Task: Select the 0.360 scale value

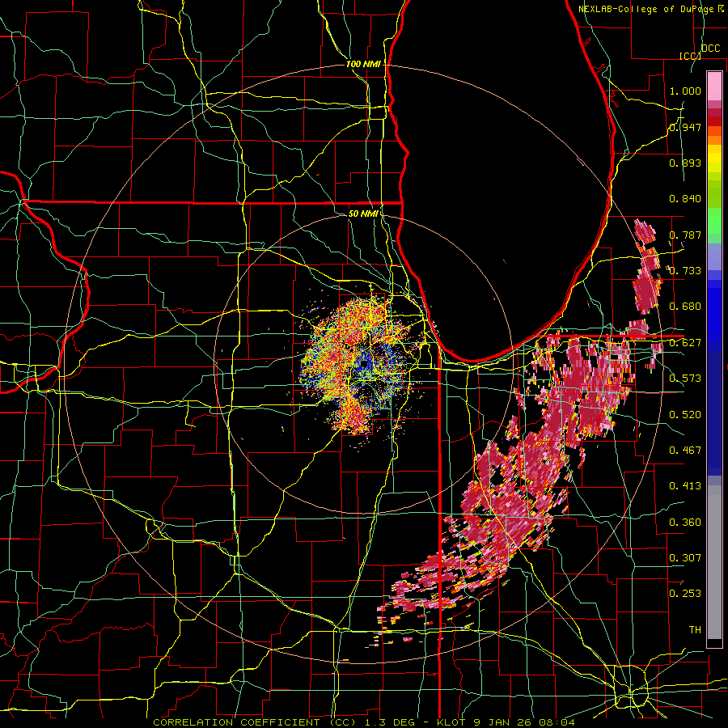Action: point(685,523)
